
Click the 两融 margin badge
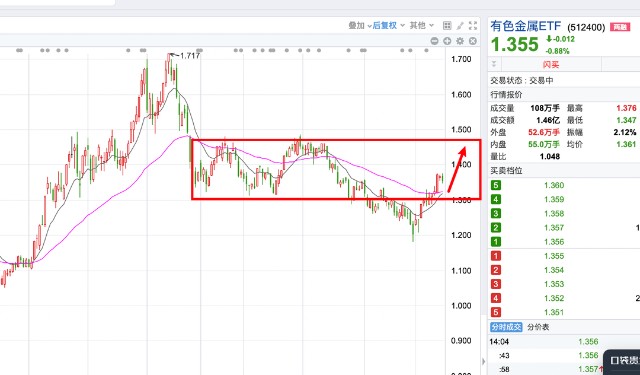coord(620,27)
